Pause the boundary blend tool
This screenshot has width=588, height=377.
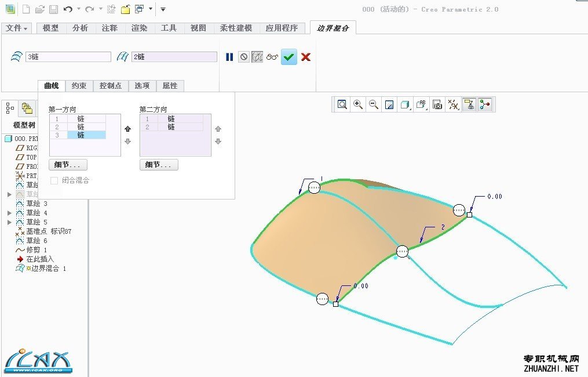229,57
